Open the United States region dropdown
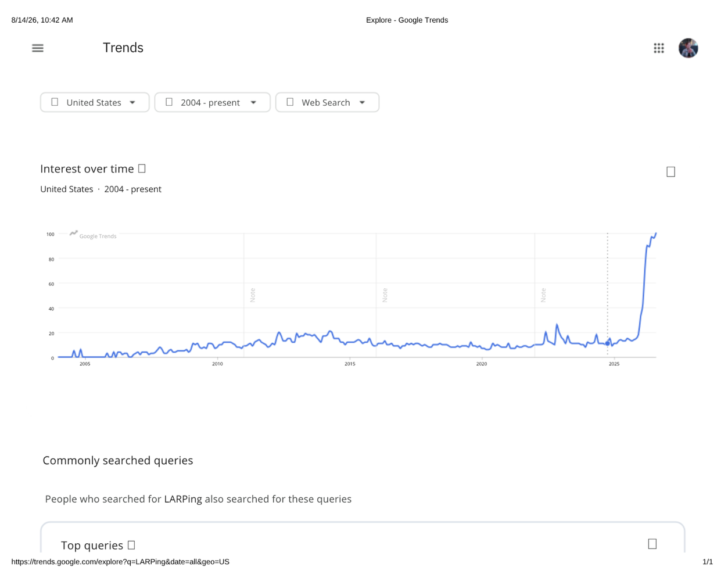The width and height of the screenshot is (728, 581). click(95, 102)
